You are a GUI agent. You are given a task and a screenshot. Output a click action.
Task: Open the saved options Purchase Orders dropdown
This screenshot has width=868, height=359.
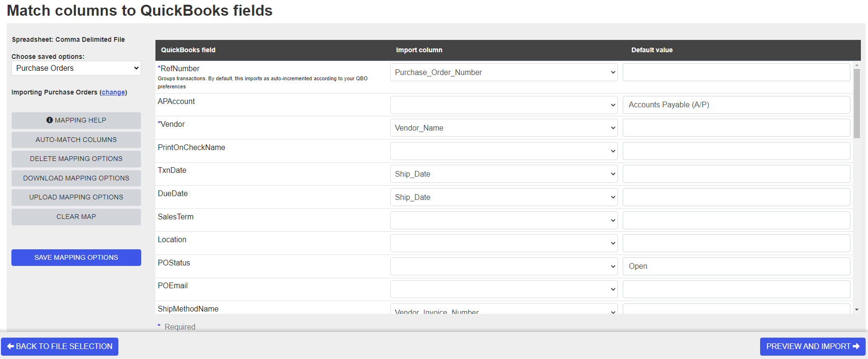[76, 68]
